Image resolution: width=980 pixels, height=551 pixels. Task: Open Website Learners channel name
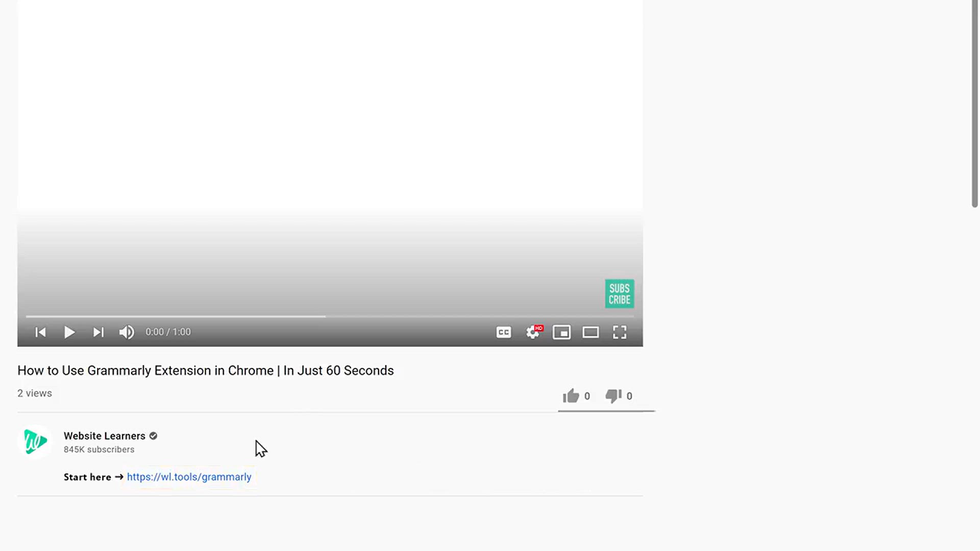pyautogui.click(x=104, y=436)
